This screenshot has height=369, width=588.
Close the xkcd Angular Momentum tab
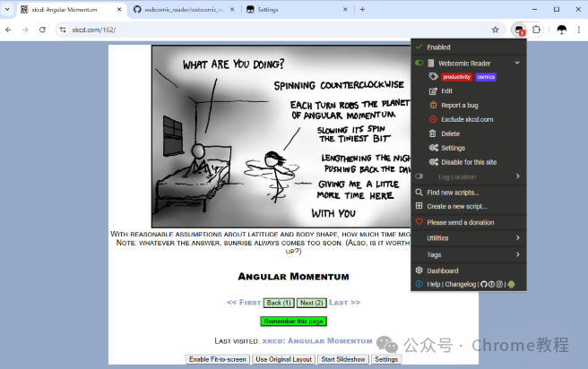[x=119, y=9]
